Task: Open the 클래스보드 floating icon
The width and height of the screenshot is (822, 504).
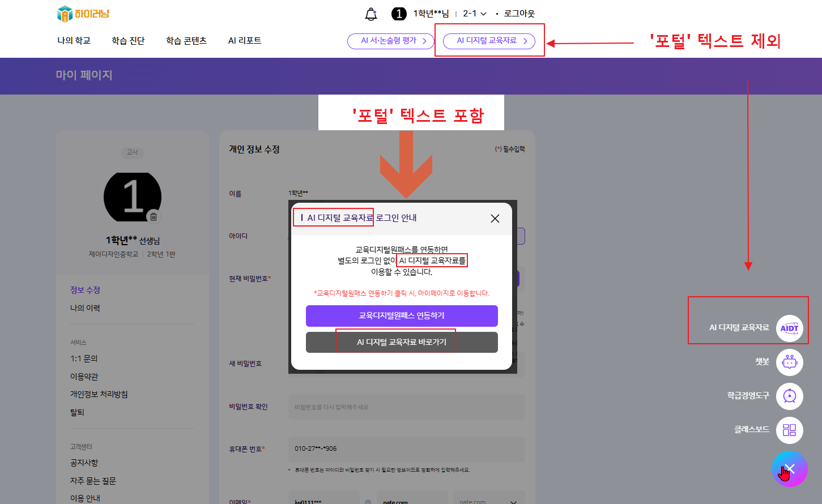Action: point(790,430)
